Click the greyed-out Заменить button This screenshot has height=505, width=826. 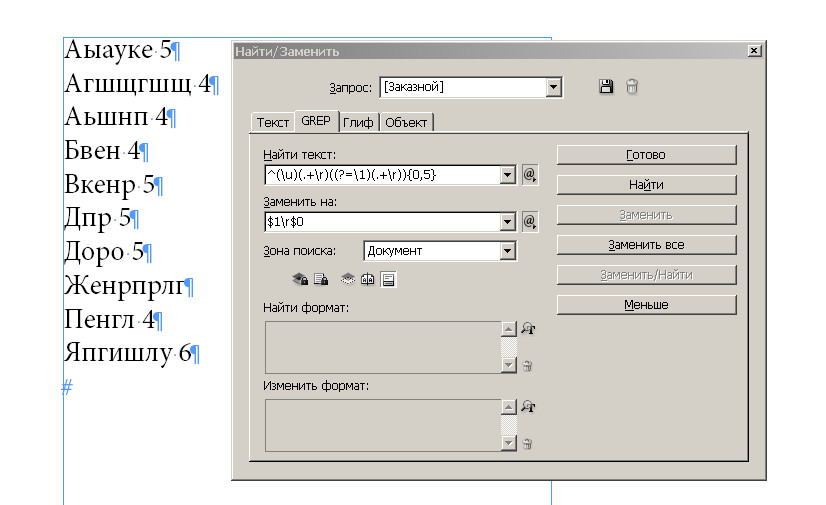point(646,215)
